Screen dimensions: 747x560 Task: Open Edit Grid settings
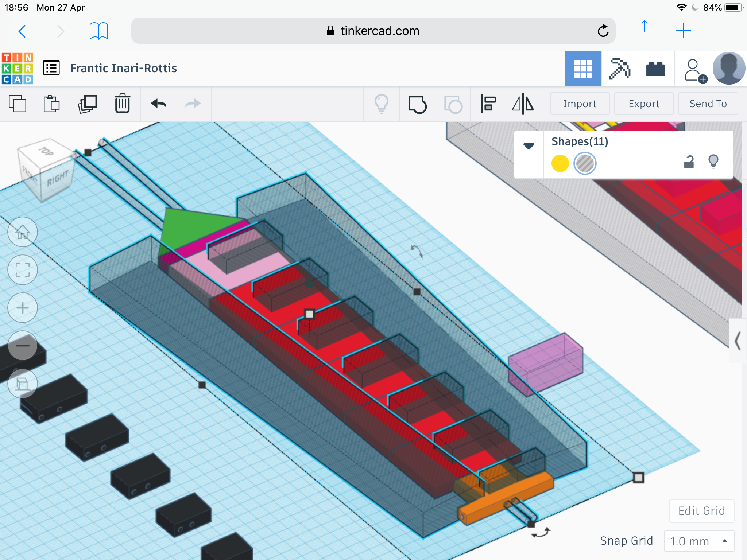coord(701,511)
